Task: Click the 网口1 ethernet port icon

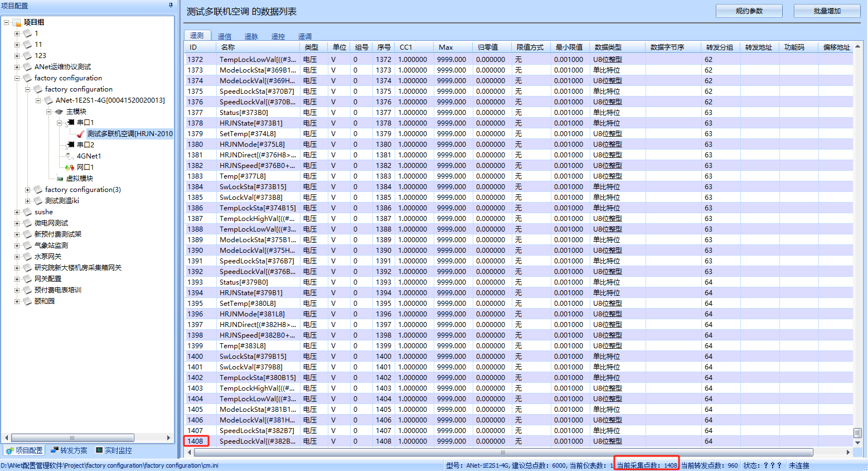Action: [x=70, y=167]
